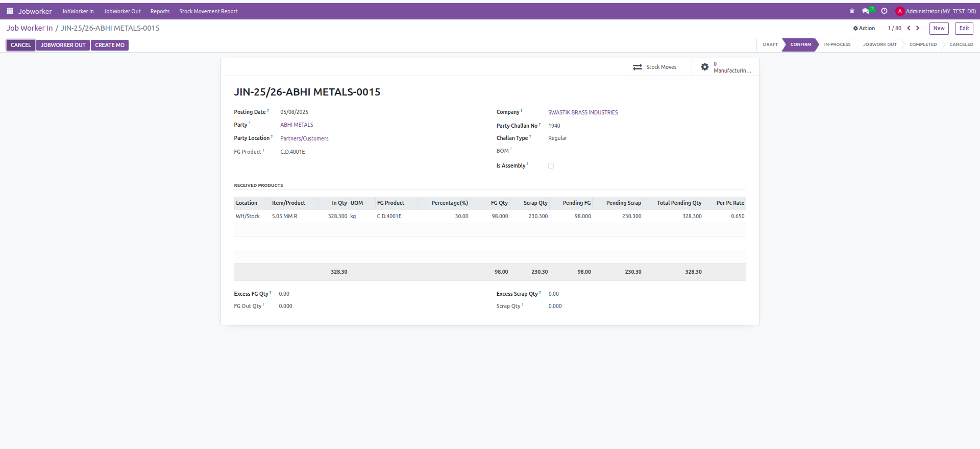The height and width of the screenshot is (449, 980).
Task: Open the JobWorker Out menu
Action: click(x=122, y=11)
